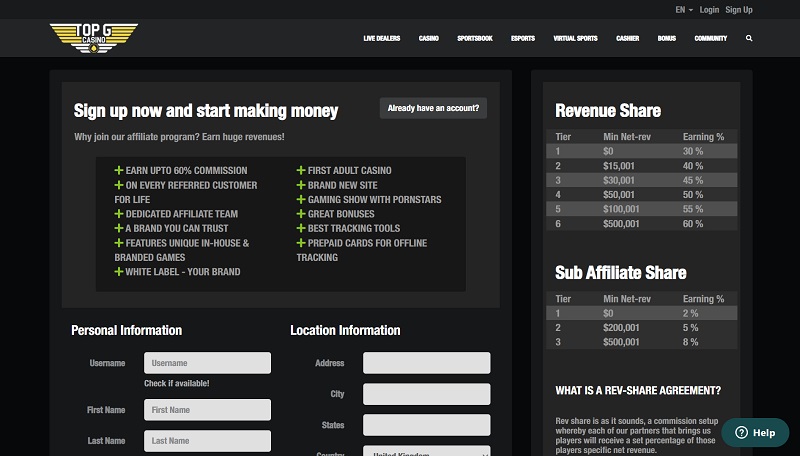Open the Bonus menu item
The height and width of the screenshot is (456, 800).
pyautogui.click(x=667, y=38)
